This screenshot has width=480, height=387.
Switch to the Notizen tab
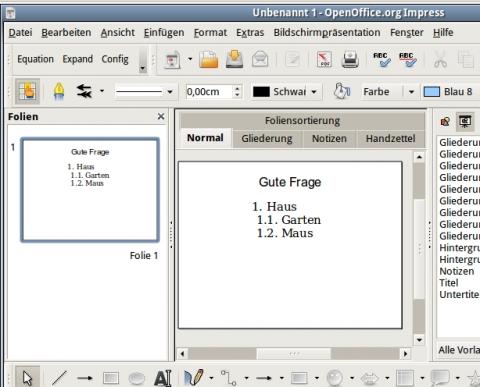pyautogui.click(x=329, y=138)
